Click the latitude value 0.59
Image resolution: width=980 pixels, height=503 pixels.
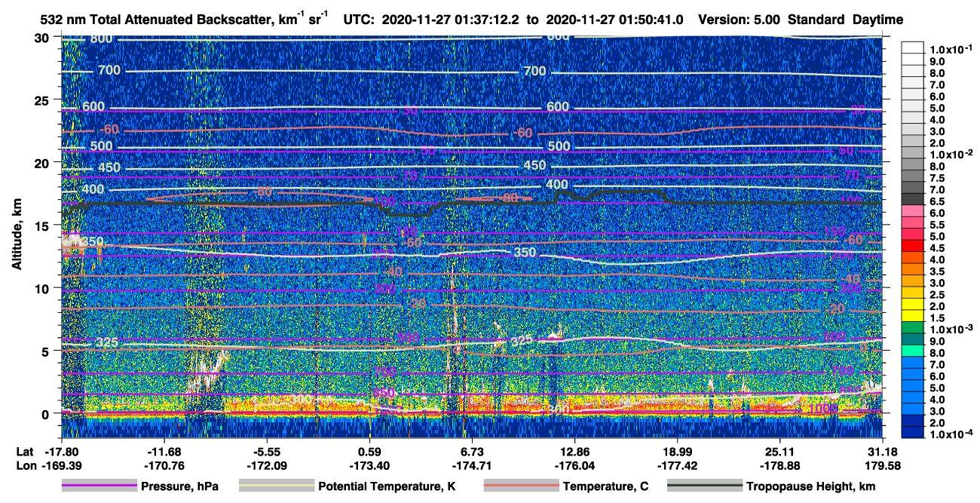(x=369, y=451)
